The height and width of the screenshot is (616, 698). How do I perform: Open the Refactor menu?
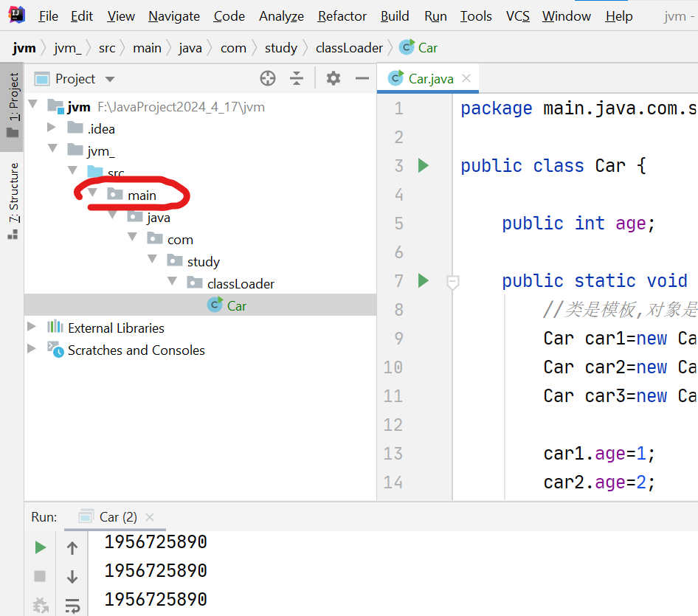[x=342, y=15]
